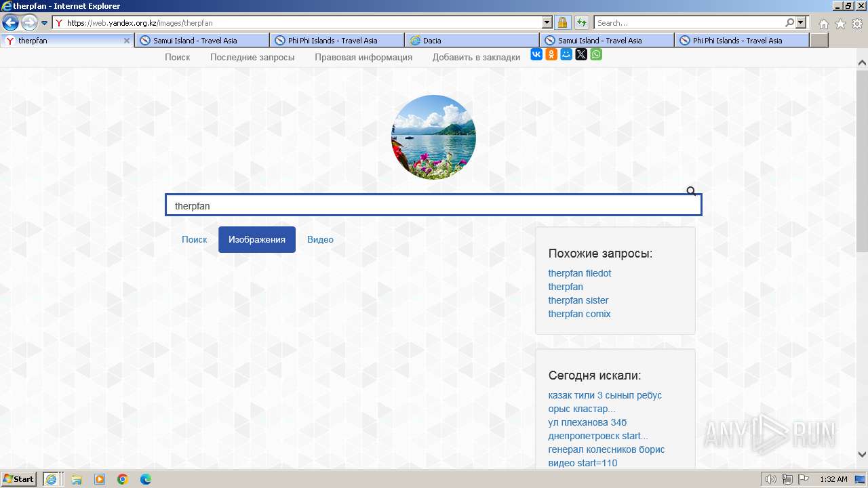Click the address bar URL field
The width and height of the screenshot is (868, 488).
(297, 23)
